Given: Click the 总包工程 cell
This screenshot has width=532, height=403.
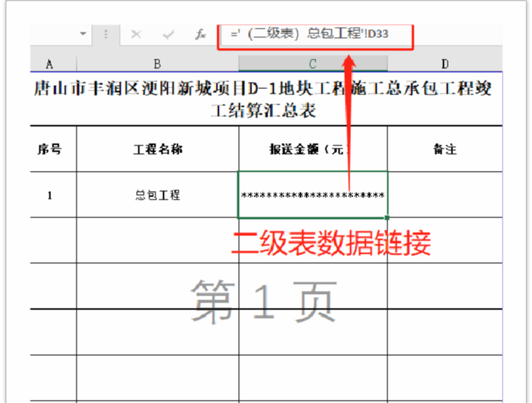Looking at the screenshot, I should coord(158,195).
